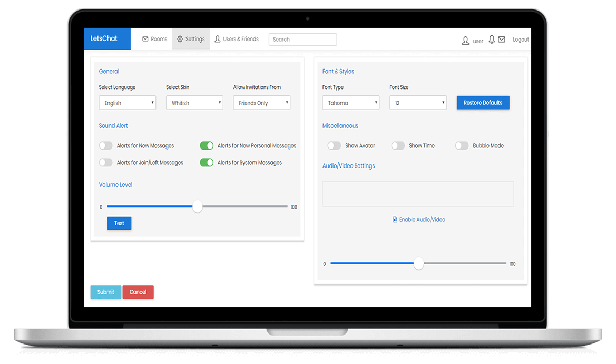Click the user name label
This screenshot has width=616, height=364.
(x=478, y=41)
